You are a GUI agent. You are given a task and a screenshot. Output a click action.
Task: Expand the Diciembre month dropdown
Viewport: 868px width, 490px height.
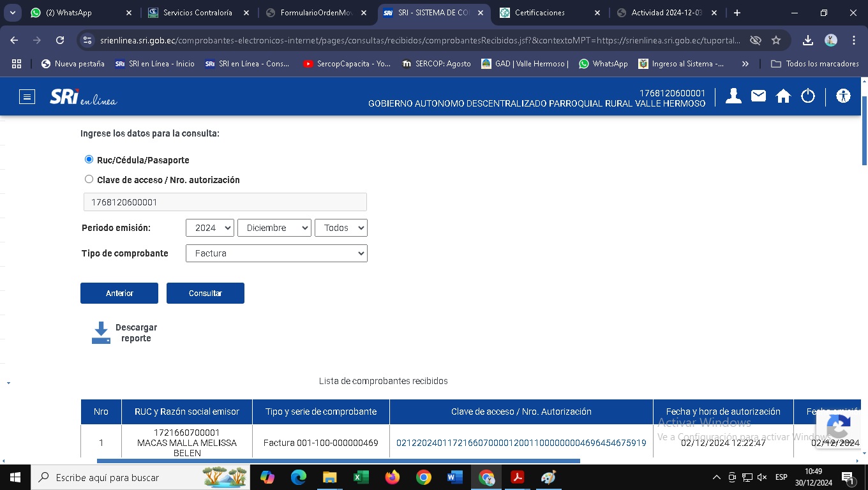coord(274,228)
